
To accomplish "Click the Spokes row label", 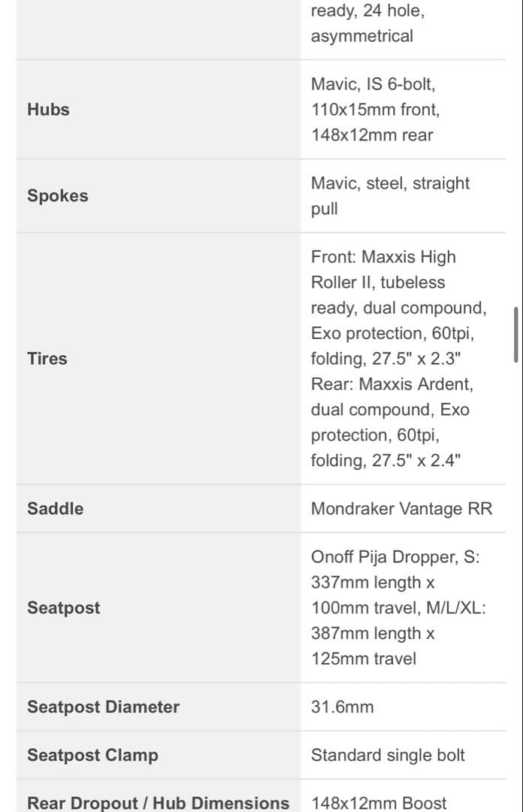I will [57, 195].
